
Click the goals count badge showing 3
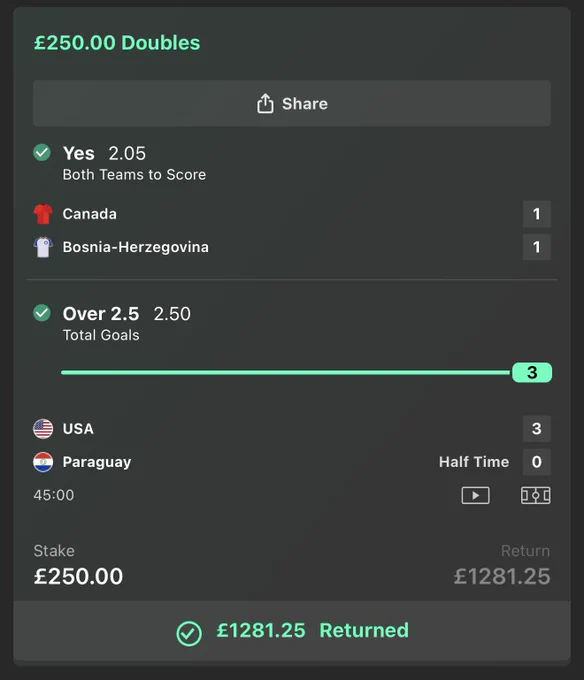tap(532, 373)
